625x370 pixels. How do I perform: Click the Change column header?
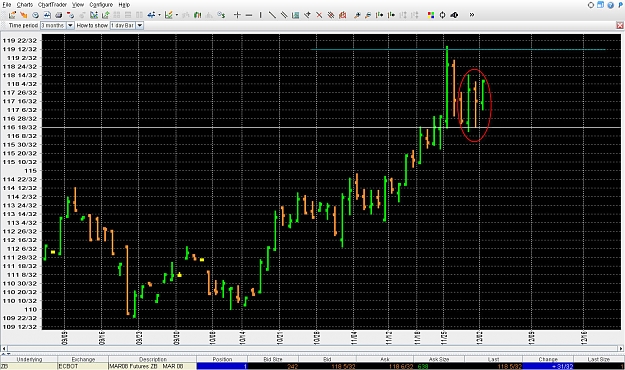point(548,359)
